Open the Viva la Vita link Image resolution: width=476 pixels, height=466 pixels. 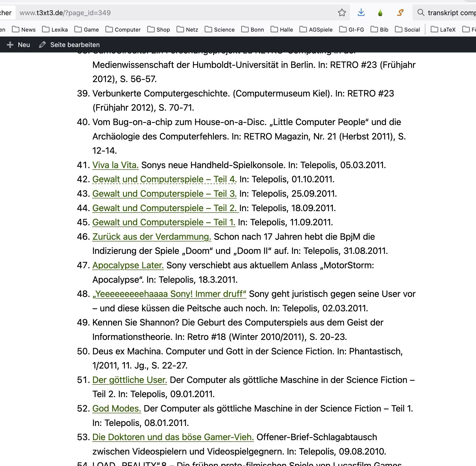[x=115, y=165]
